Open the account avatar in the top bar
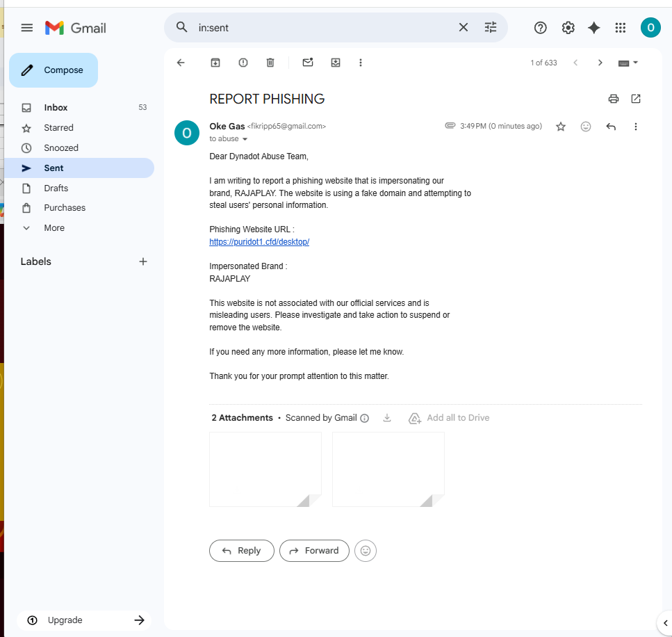672x637 pixels. 650,28
